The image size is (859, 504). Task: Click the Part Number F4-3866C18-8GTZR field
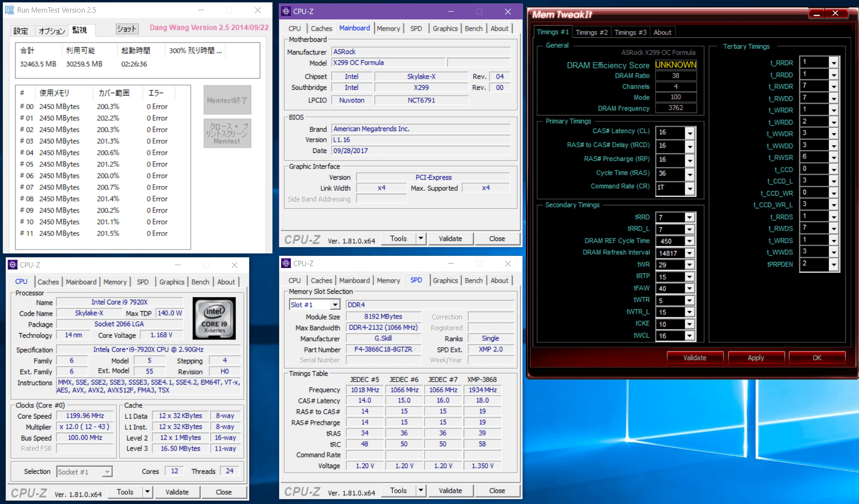pos(383,349)
